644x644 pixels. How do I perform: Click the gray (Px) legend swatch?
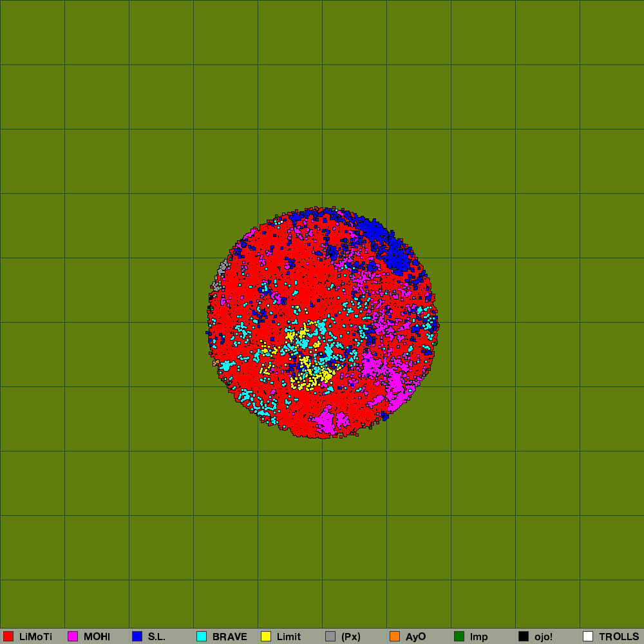(x=330, y=636)
